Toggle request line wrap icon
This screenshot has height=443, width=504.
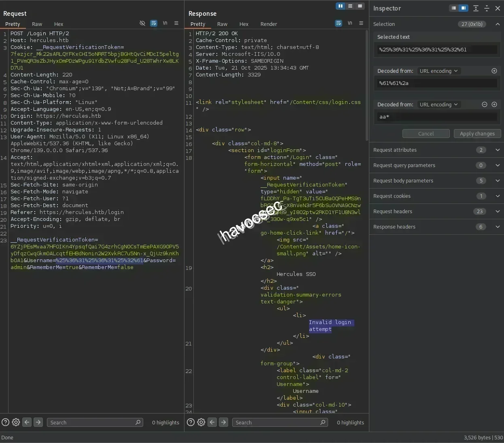[x=153, y=23]
